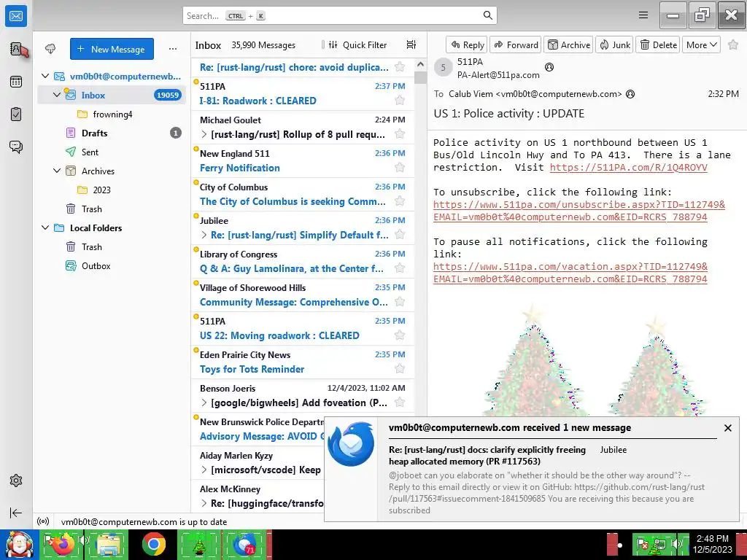Toggle star on Toys for Tots Reminder
This screenshot has height=560, width=747.
click(x=400, y=369)
